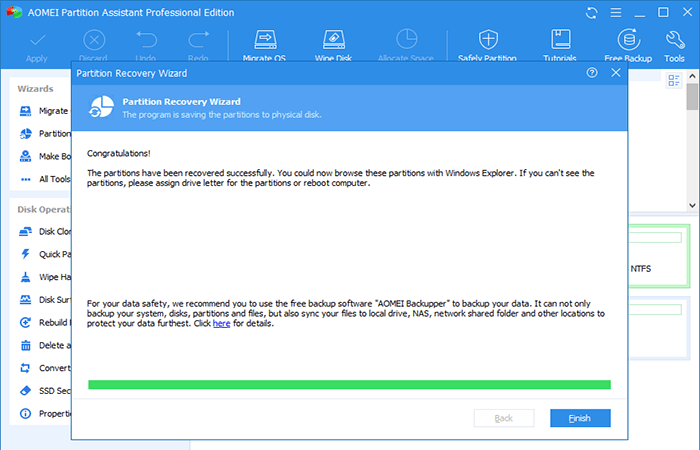700x450 pixels.
Task: Open the hamburger menu in title bar
Action: point(616,12)
